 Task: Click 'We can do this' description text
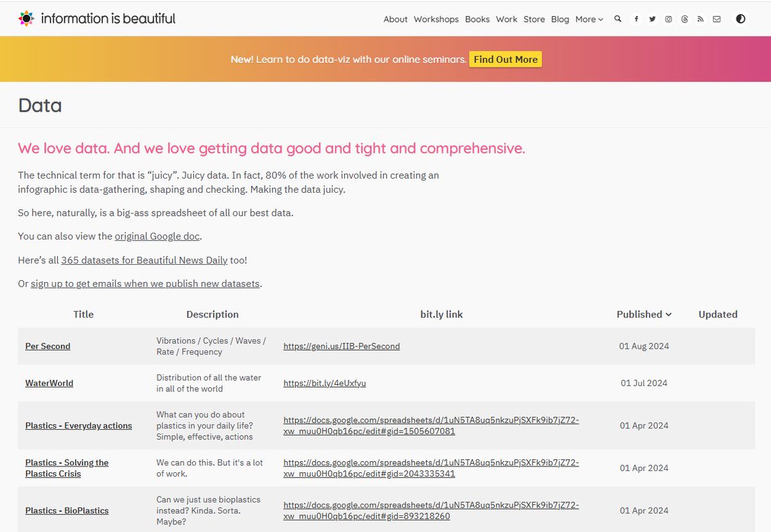[209, 468]
